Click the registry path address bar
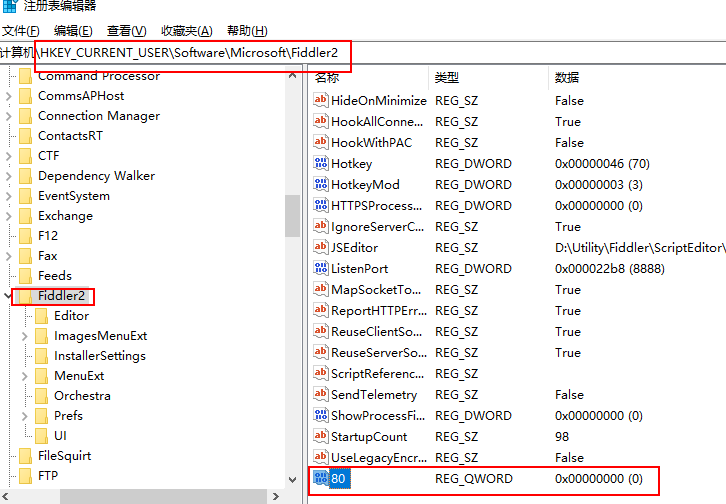This screenshot has width=726, height=504. point(363,53)
